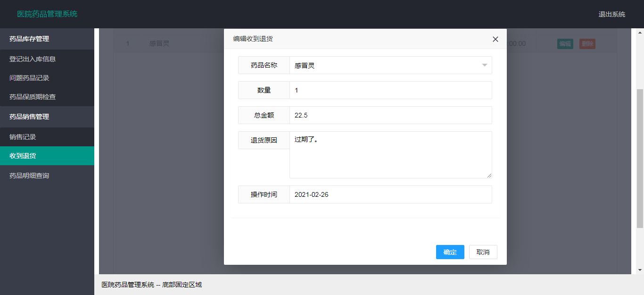Viewport: 644px width, 295px height.
Task: Collapse the 药品销售管理 menu section
Action: [x=47, y=117]
